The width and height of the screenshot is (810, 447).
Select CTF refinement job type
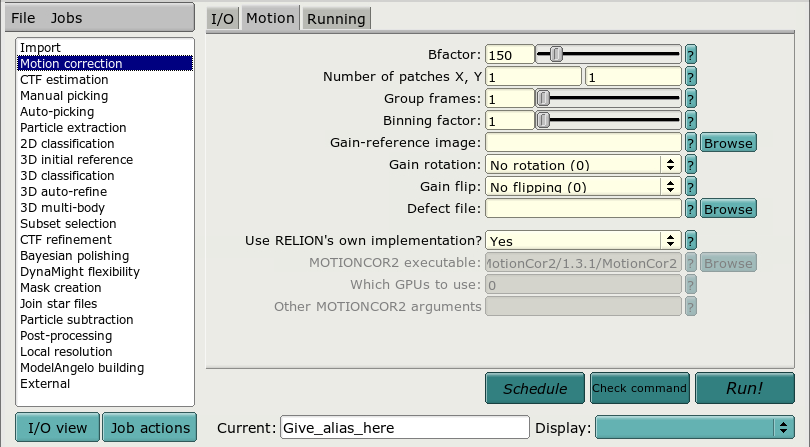tap(105, 240)
